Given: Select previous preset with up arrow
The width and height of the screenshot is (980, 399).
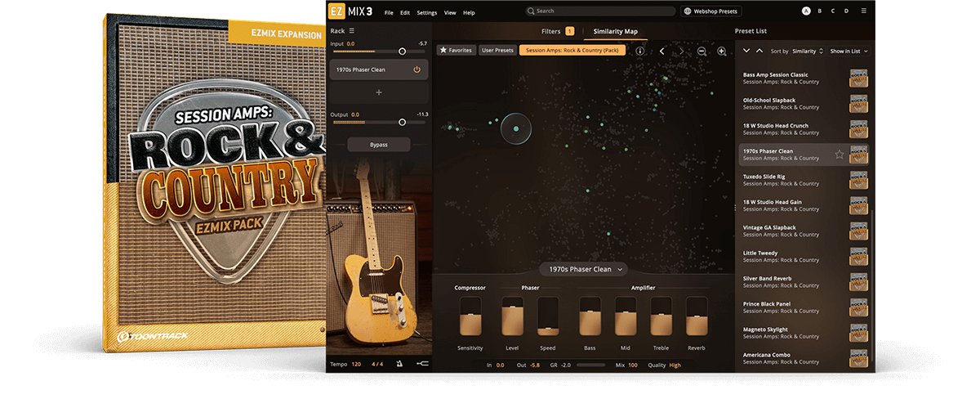Looking at the screenshot, I should click(759, 51).
